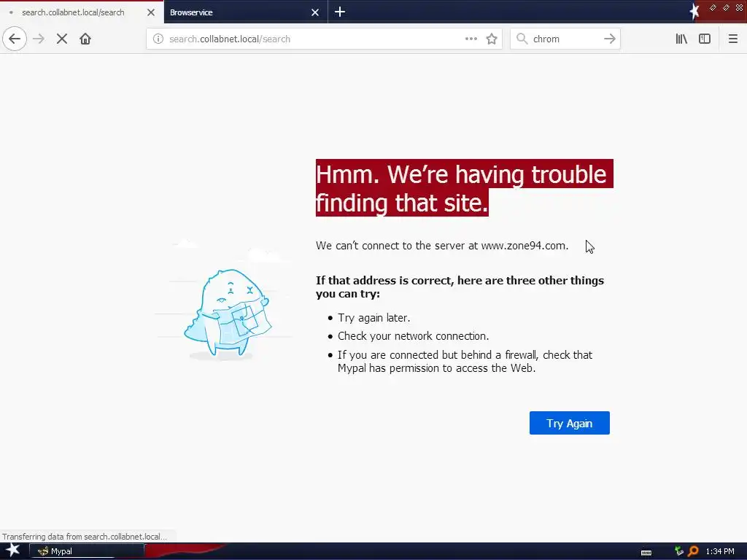Click the forward navigation arrow
Screen dimensions: 747x560
click(x=39, y=39)
